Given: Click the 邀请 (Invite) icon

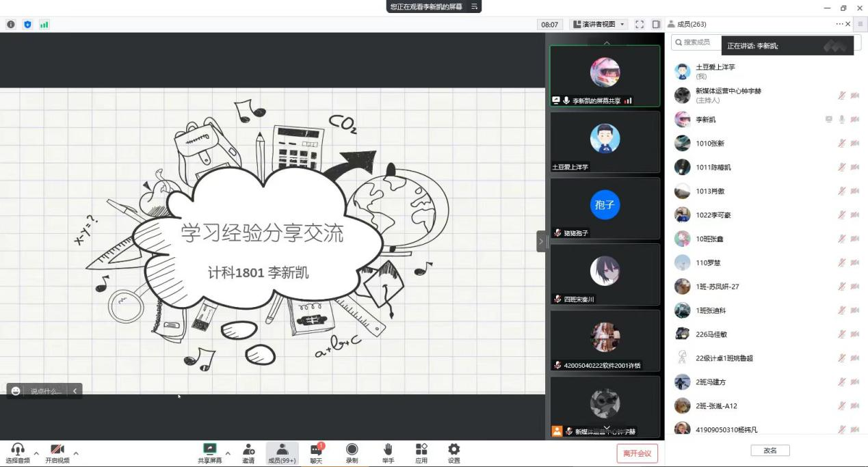Looking at the screenshot, I should (248, 450).
